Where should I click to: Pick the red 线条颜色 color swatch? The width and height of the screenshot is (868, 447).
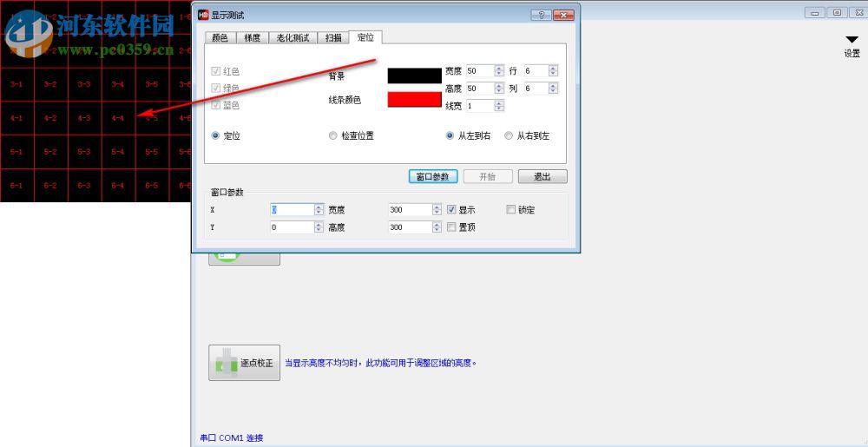[x=415, y=100]
